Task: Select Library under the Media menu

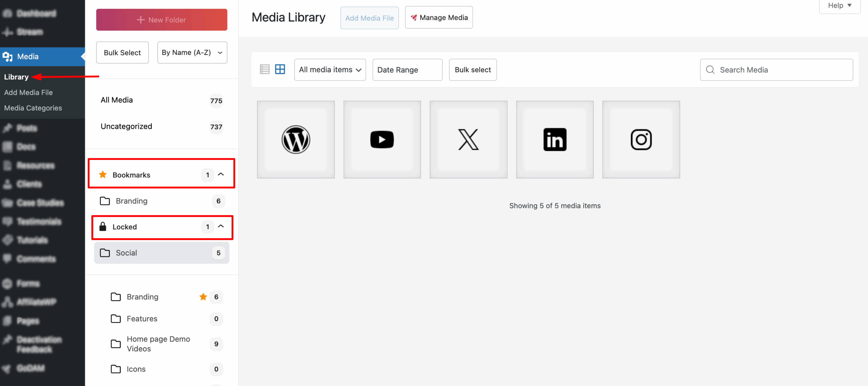Action: pos(16,77)
